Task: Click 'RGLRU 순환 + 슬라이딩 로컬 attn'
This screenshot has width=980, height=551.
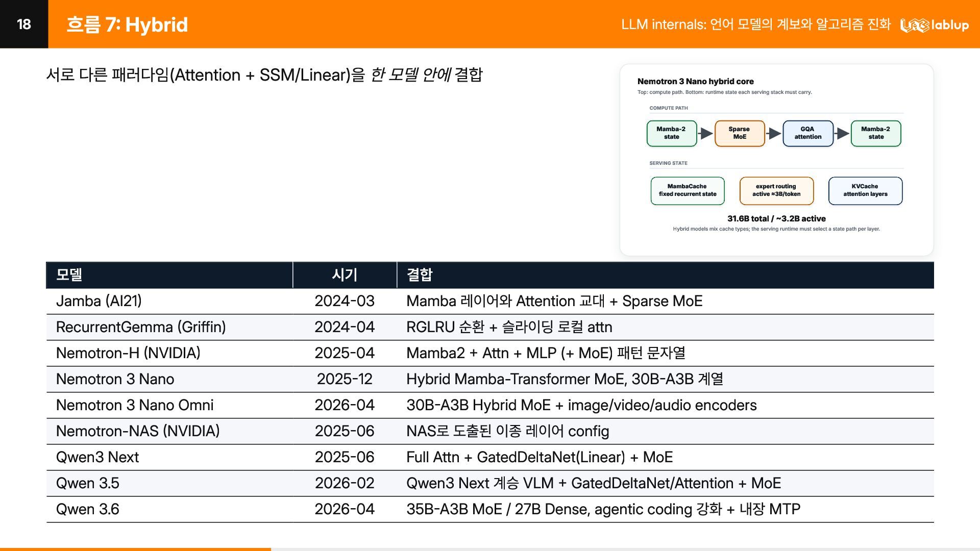Action: [509, 327]
